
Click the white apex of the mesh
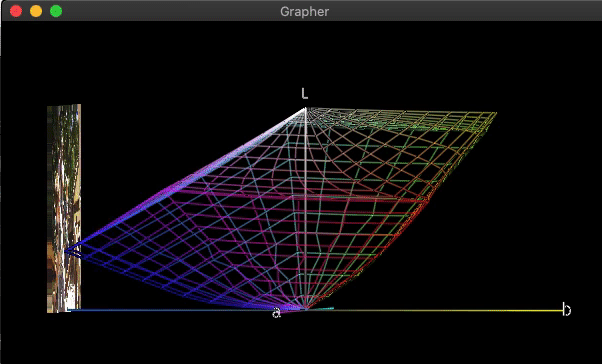pos(305,109)
